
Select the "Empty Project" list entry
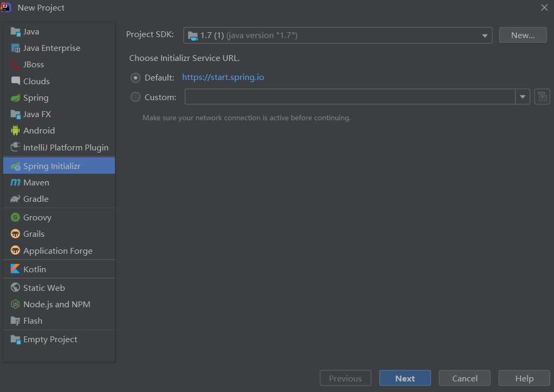pyautogui.click(x=59, y=340)
